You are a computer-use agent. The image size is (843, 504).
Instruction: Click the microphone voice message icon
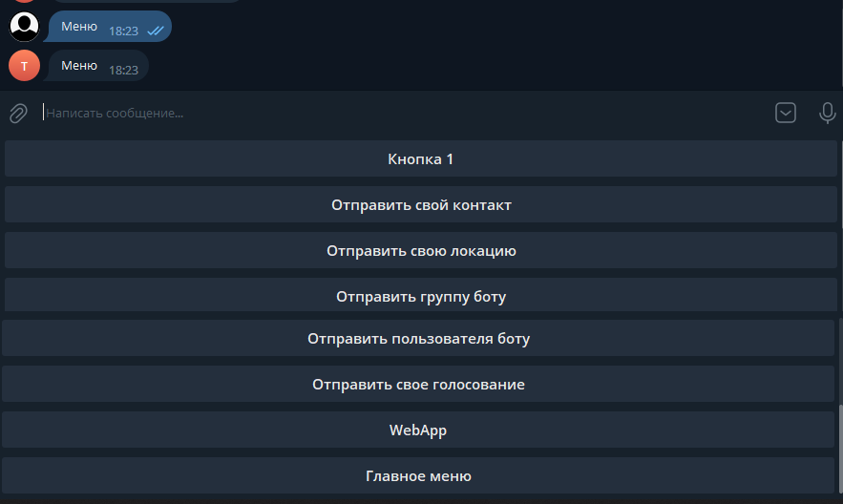coord(827,113)
